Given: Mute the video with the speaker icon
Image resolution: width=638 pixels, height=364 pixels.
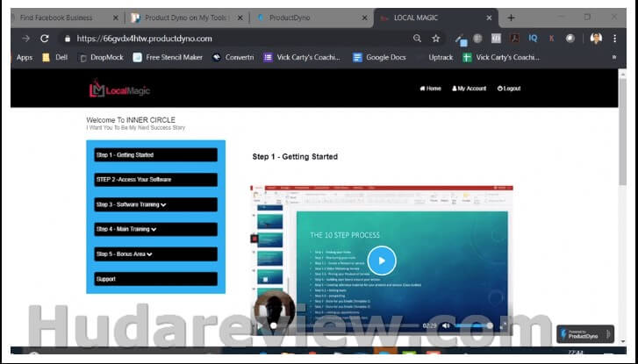Looking at the screenshot, I should [446, 325].
